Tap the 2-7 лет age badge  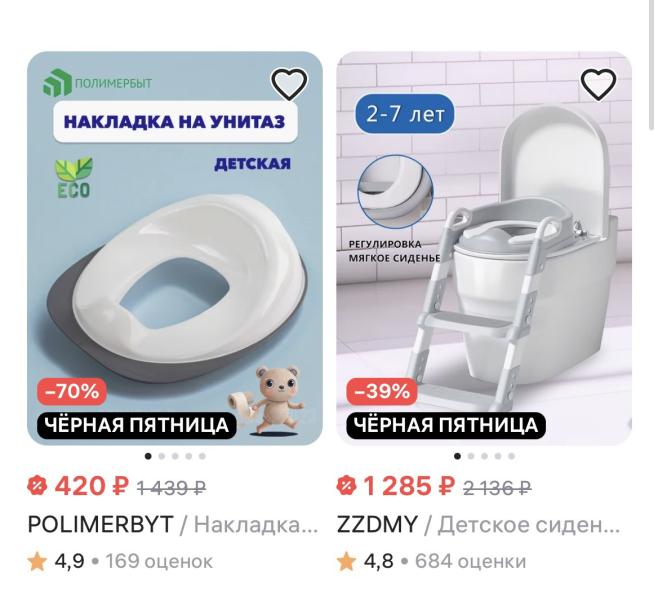(x=405, y=114)
